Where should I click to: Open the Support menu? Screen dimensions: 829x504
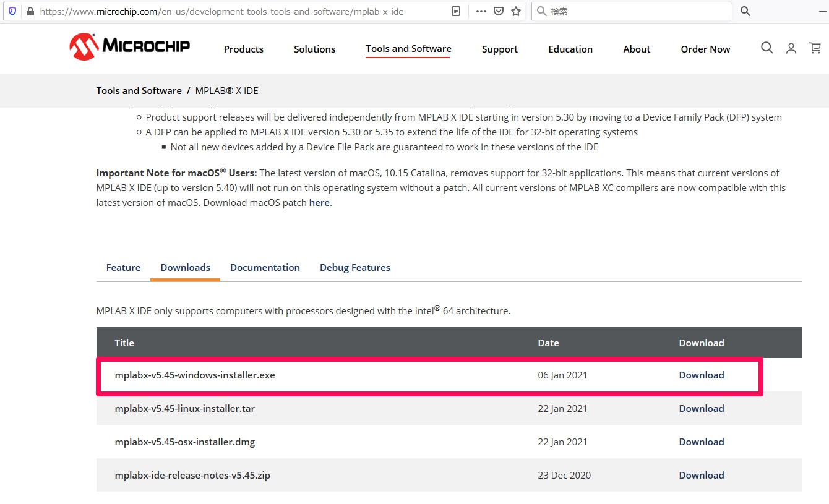(x=500, y=49)
